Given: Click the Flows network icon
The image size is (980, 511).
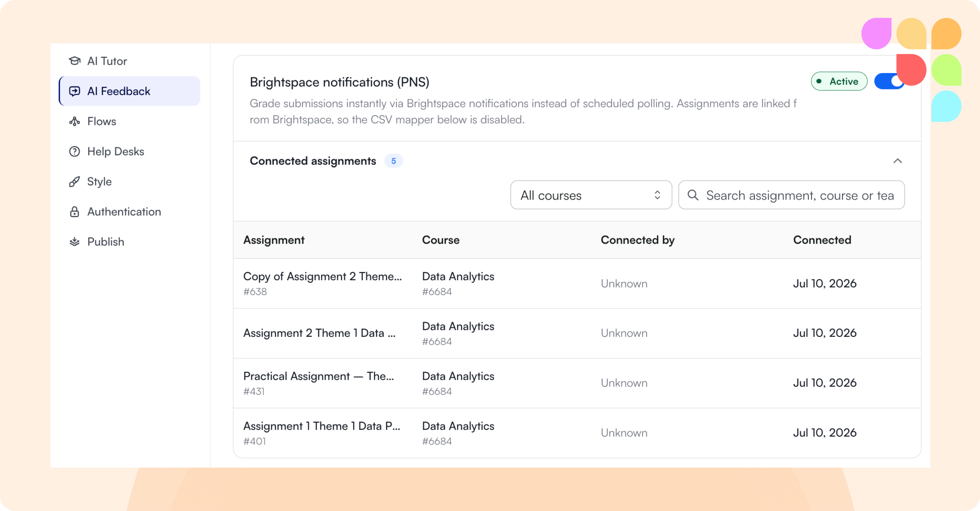Looking at the screenshot, I should (75, 121).
